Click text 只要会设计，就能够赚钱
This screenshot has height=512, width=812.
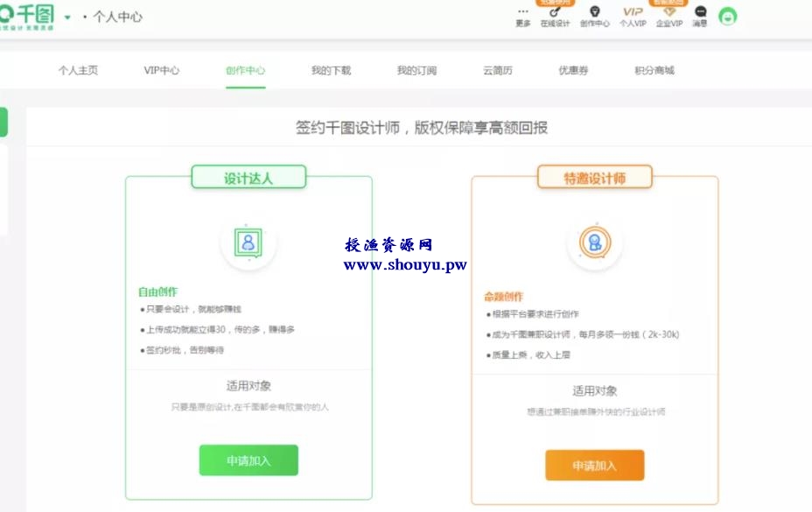point(193,309)
